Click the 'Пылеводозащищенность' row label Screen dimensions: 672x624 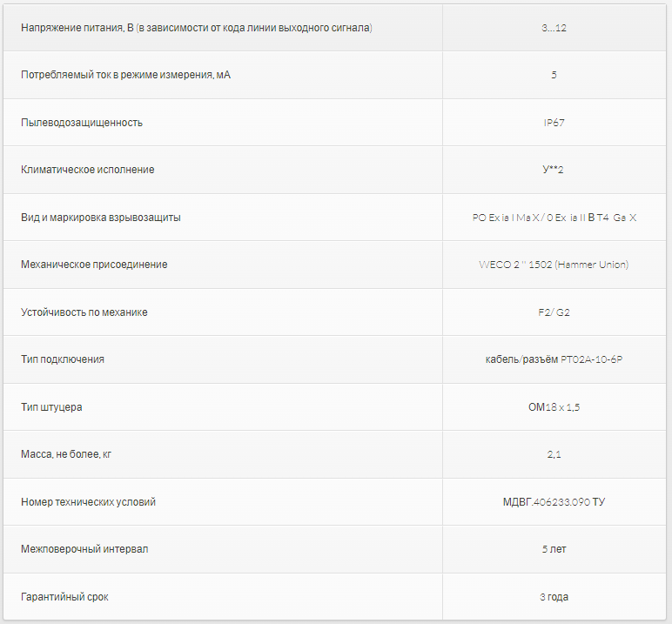[82, 123]
